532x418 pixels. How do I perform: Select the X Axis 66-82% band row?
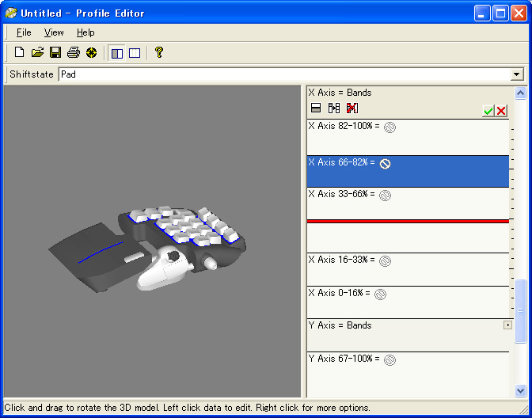(408, 172)
